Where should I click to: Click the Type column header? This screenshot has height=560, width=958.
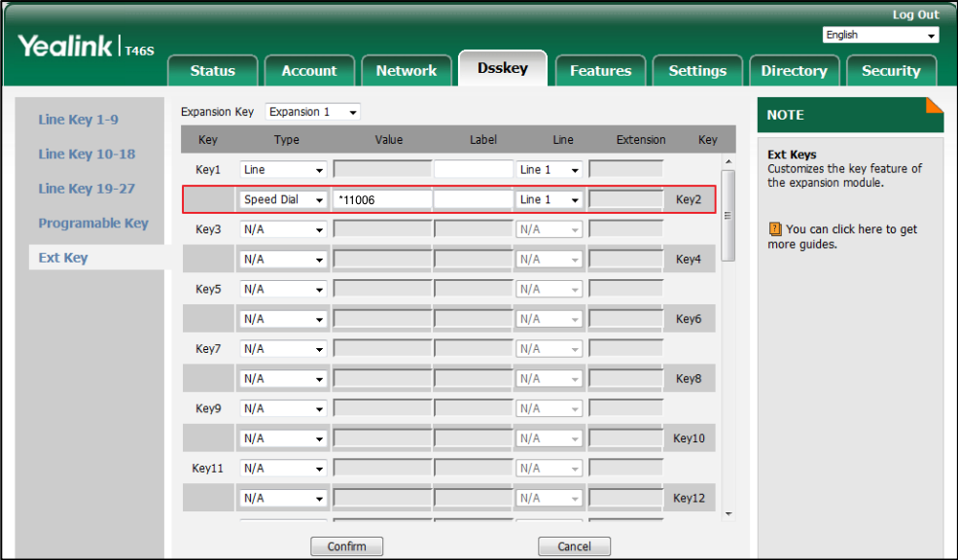click(287, 140)
